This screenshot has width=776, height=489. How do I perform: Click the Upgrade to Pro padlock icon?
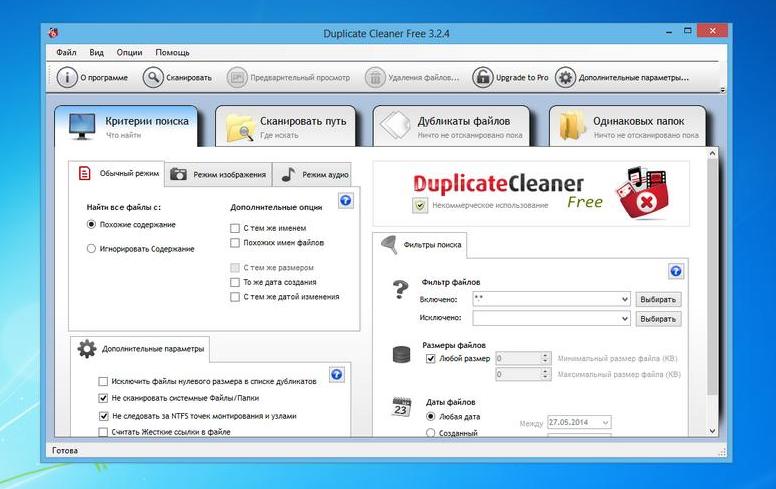tap(483, 77)
